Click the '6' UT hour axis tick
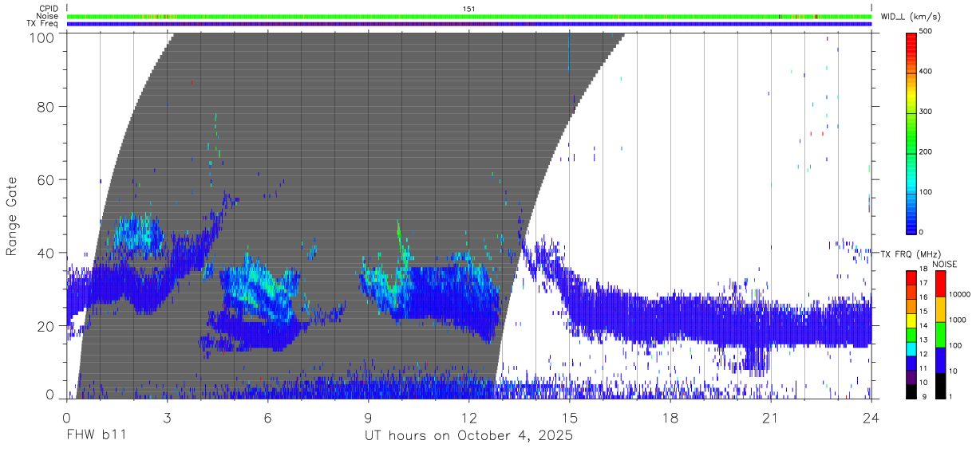The width and height of the screenshot is (980, 452). [268, 417]
